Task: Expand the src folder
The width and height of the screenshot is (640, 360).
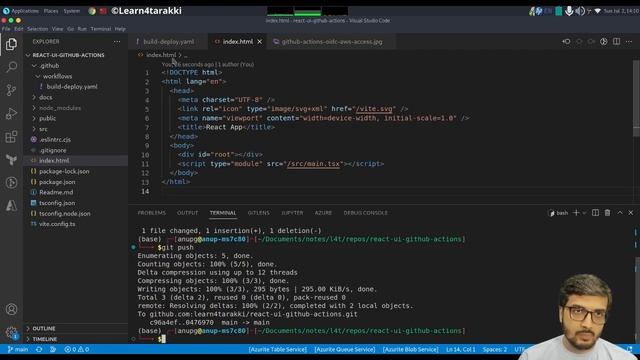Action: point(43,129)
